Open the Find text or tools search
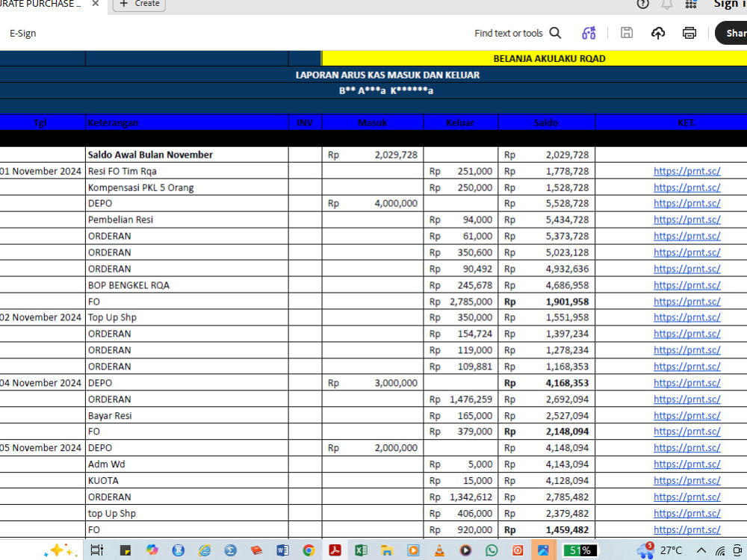 (x=518, y=34)
